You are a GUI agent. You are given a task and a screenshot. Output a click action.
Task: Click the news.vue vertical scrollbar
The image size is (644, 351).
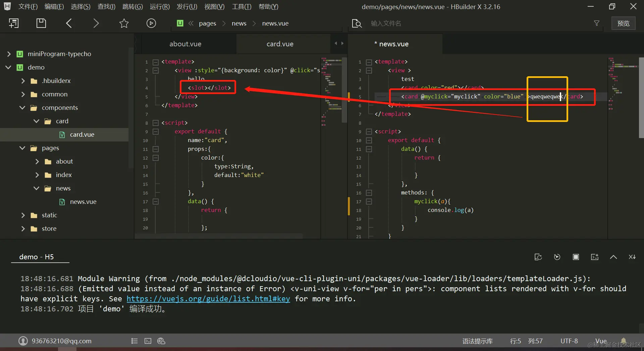[641, 97]
